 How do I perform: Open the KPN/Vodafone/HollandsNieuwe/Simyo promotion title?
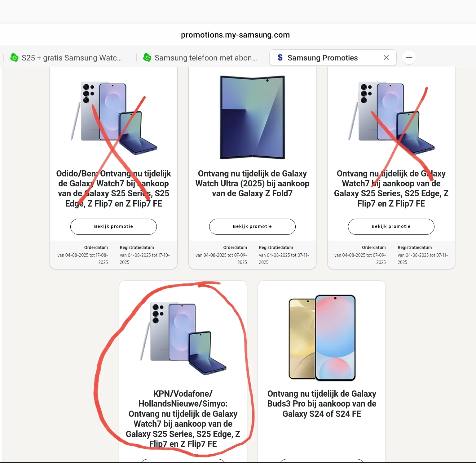[x=183, y=419]
